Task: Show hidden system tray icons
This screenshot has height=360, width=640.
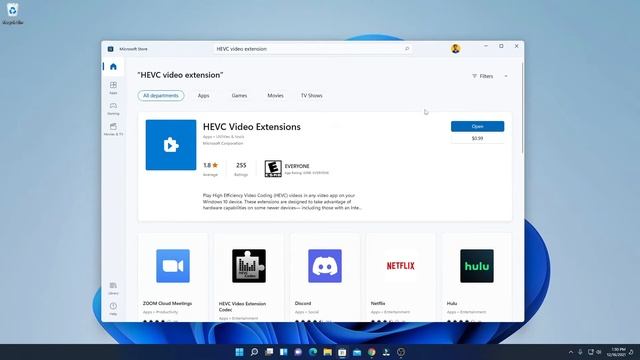Action: click(571, 352)
